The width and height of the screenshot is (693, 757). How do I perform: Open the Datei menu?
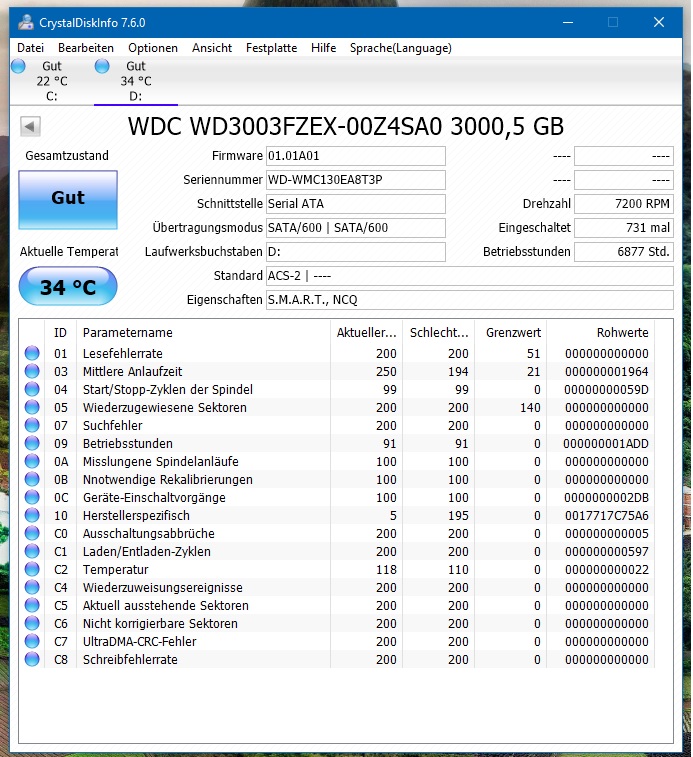click(x=30, y=48)
